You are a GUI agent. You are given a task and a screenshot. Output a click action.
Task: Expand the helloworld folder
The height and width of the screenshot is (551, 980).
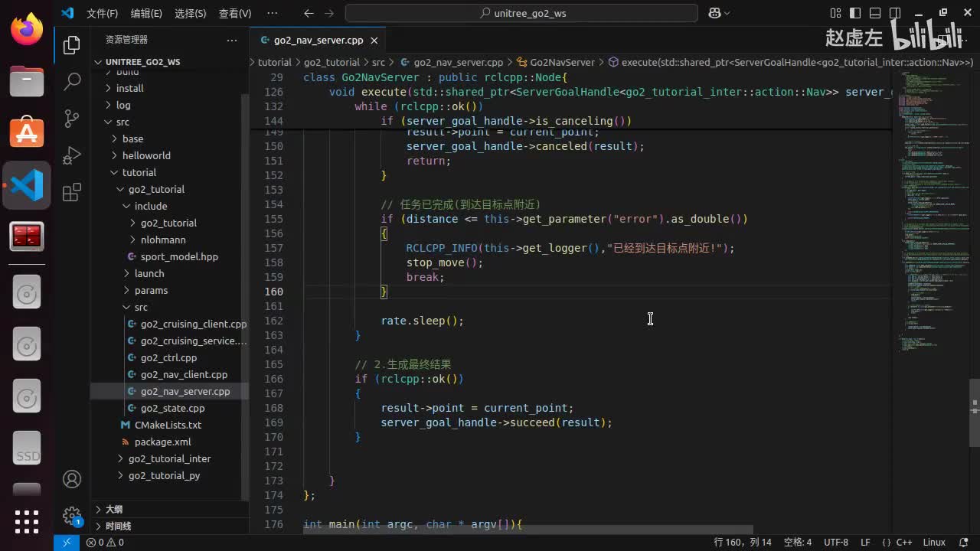pos(169,155)
